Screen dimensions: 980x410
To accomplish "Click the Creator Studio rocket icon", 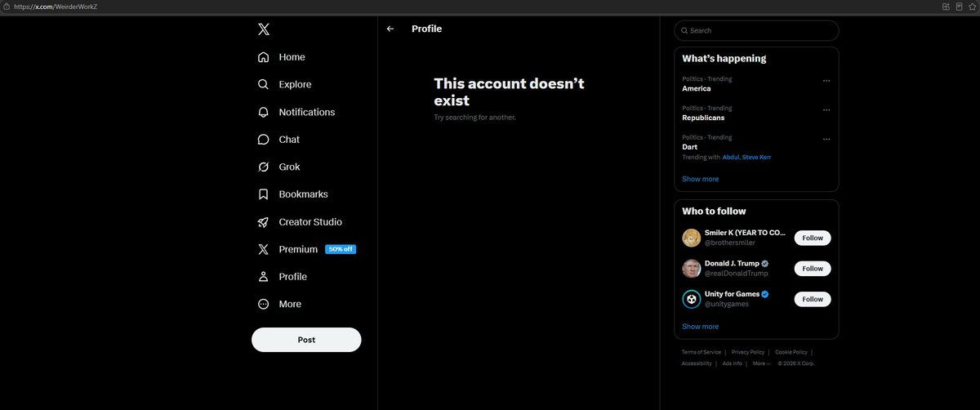I will click(x=263, y=222).
